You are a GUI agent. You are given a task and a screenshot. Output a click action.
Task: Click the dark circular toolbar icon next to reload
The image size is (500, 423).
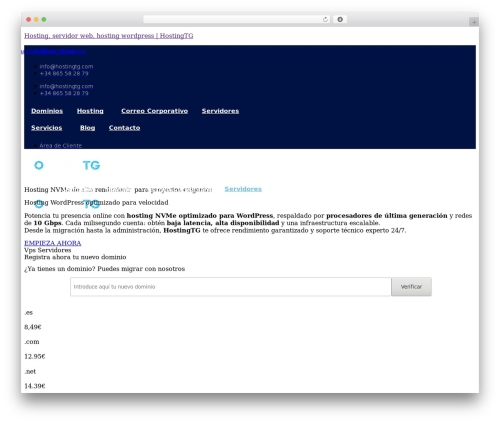[x=340, y=19]
